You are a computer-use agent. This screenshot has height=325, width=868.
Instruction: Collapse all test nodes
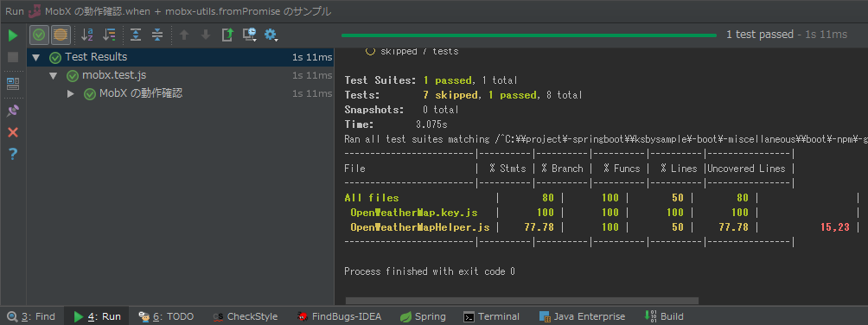[x=157, y=35]
